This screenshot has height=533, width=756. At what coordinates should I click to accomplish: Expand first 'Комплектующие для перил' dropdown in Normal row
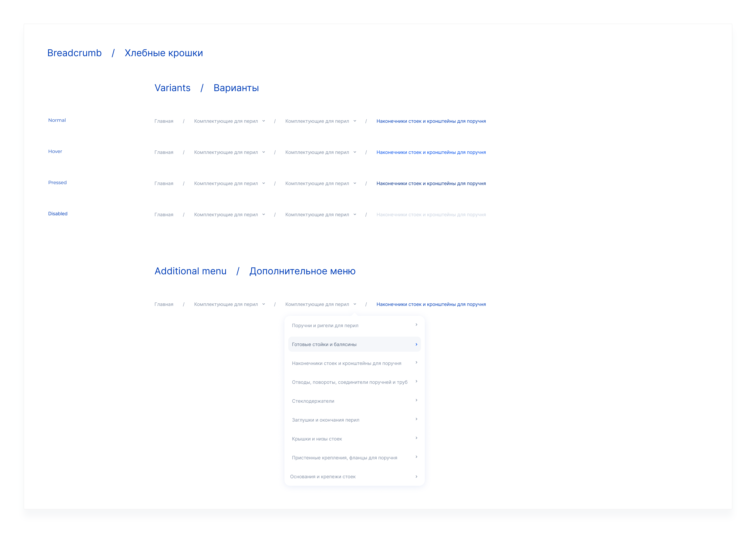(263, 121)
